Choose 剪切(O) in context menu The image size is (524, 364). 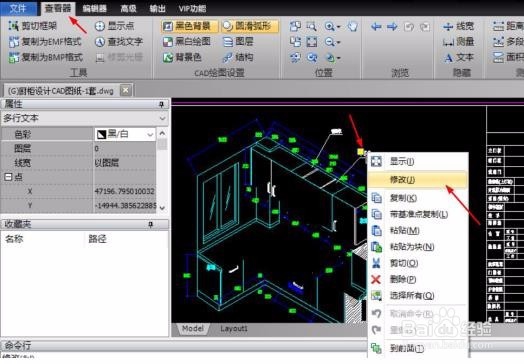pyautogui.click(x=418, y=263)
